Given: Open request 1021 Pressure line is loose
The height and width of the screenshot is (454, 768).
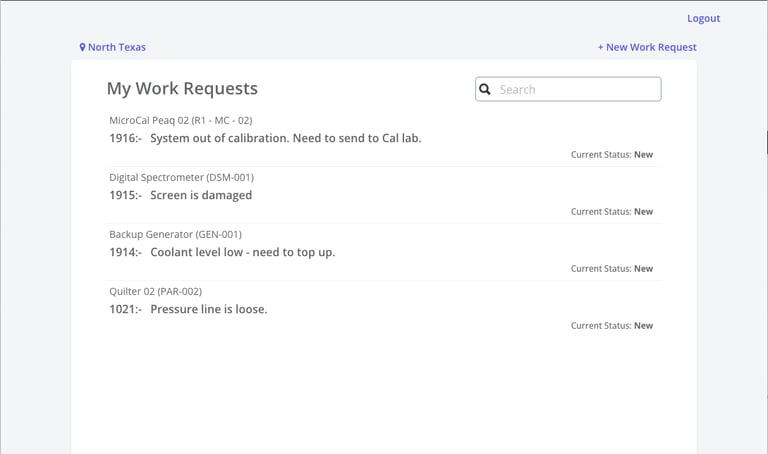Looking at the screenshot, I should click(x=188, y=310).
